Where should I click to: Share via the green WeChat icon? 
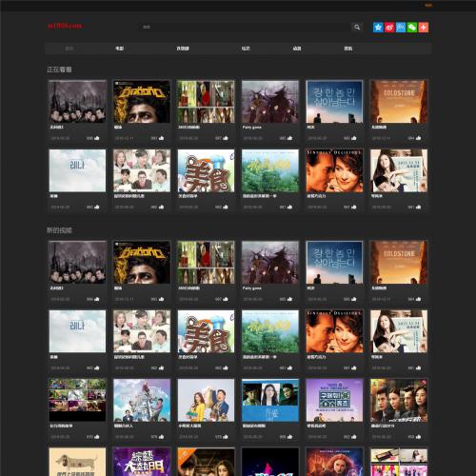point(412,28)
